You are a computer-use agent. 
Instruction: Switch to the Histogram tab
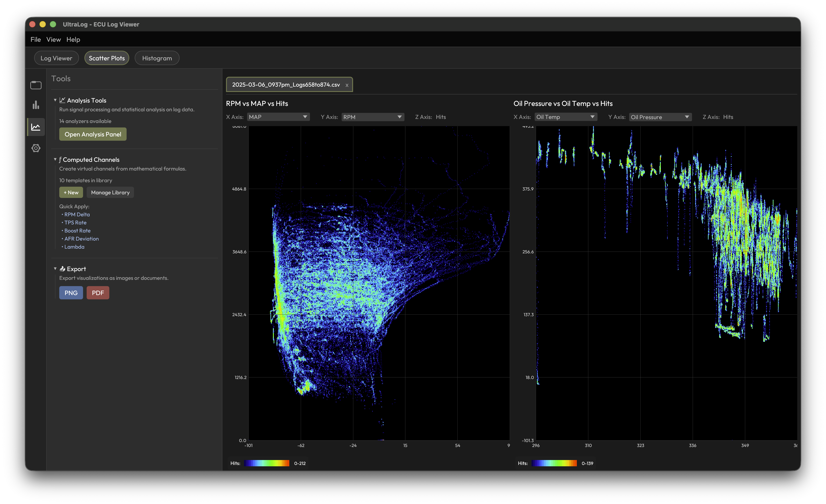[x=156, y=58]
